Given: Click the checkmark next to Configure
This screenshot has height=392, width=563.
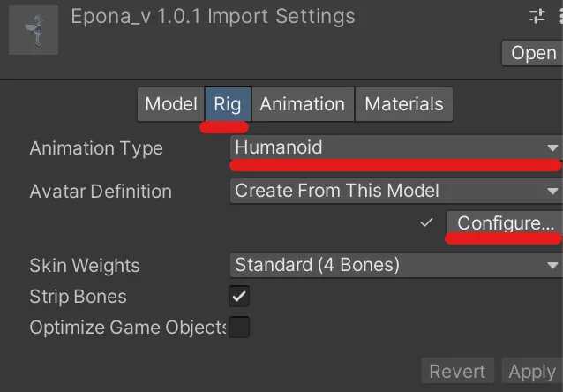Looking at the screenshot, I should (426, 222).
